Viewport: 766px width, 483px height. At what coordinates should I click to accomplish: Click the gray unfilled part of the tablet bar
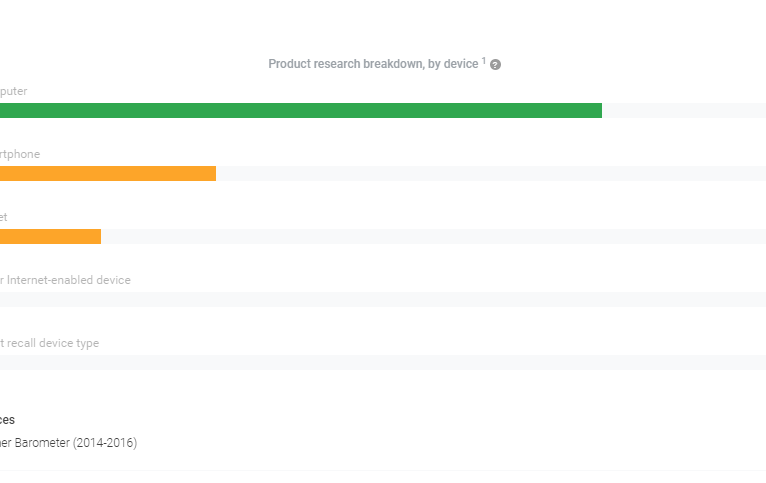(430, 236)
